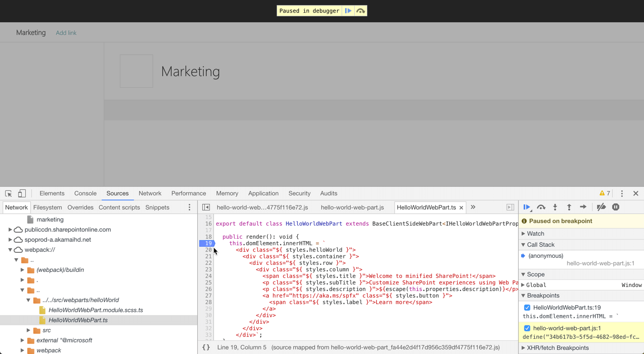
Task: Click Marketing navigation link
Action: point(31,33)
